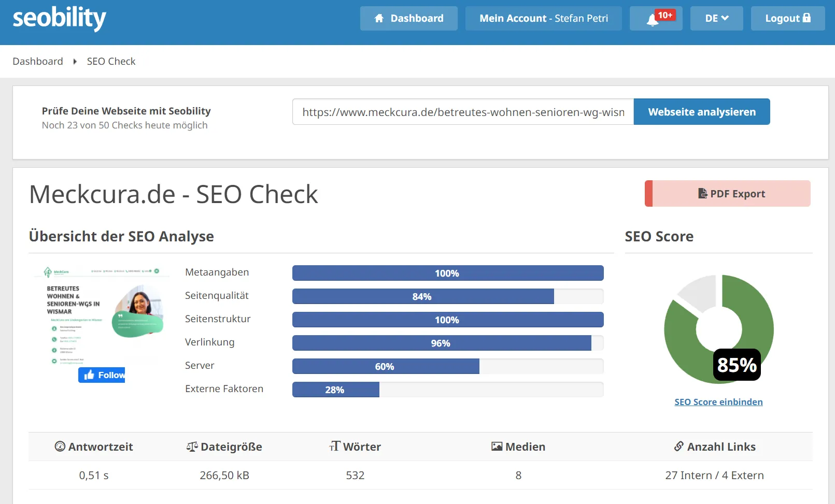Focus the website URL input field
This screenshot has width=835, height=504.
click(x=463, y=112)
